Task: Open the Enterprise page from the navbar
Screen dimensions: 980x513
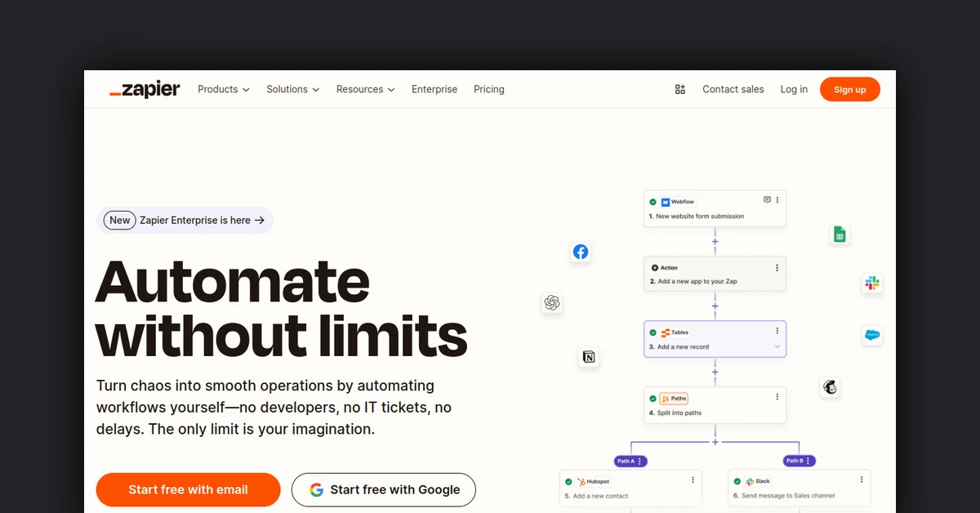Action: tap(434, 89)
